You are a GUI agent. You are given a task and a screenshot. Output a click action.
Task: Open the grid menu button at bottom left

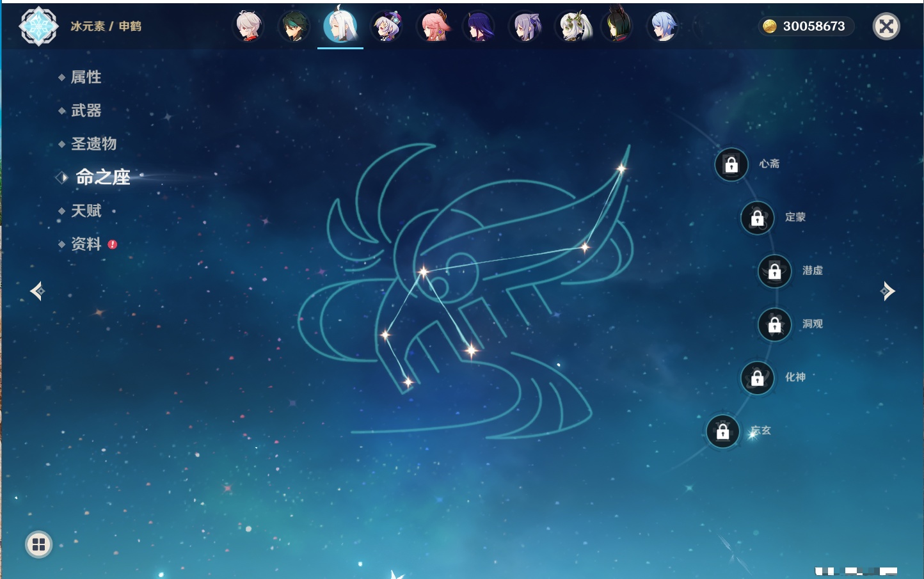tap(38, 544)
